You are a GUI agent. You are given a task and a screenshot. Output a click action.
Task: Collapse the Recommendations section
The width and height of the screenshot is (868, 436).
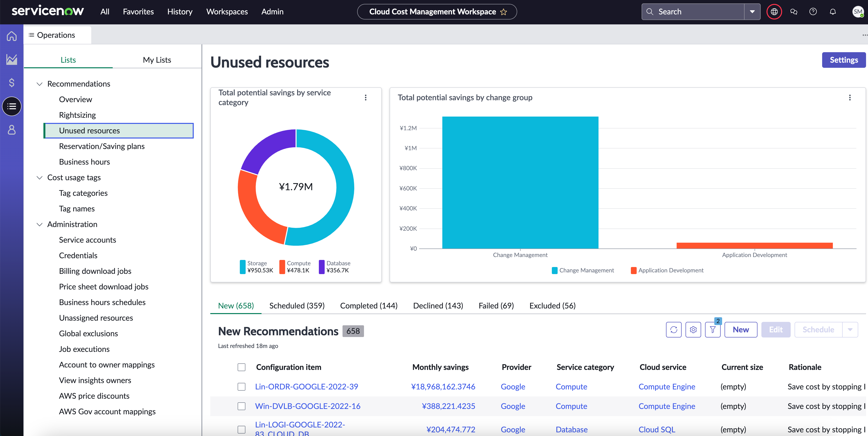pyautogui.click(x=40, y=84)
